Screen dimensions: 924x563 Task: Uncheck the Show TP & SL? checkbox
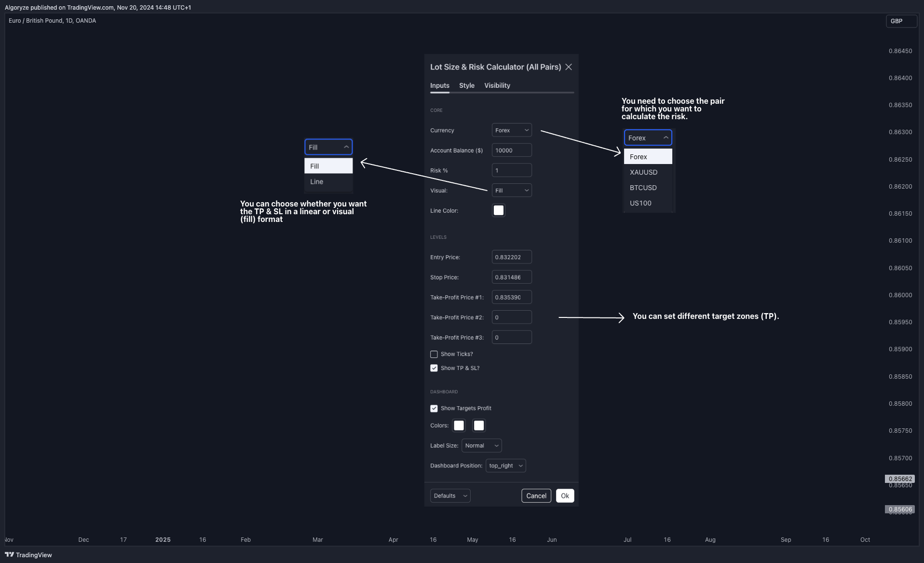click(x=434, y=368)
